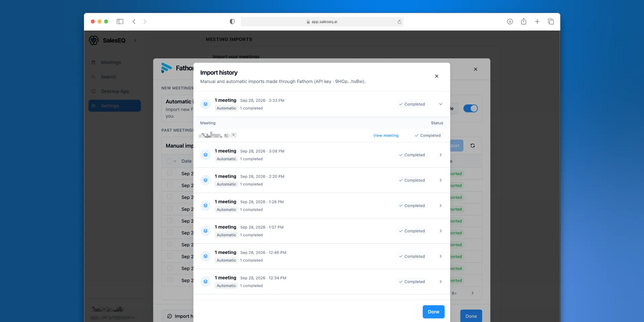The height and width of the screenshot is (322, 644).
Task: Click the refresh icon in past meetings
Action: tap(472, 146)
